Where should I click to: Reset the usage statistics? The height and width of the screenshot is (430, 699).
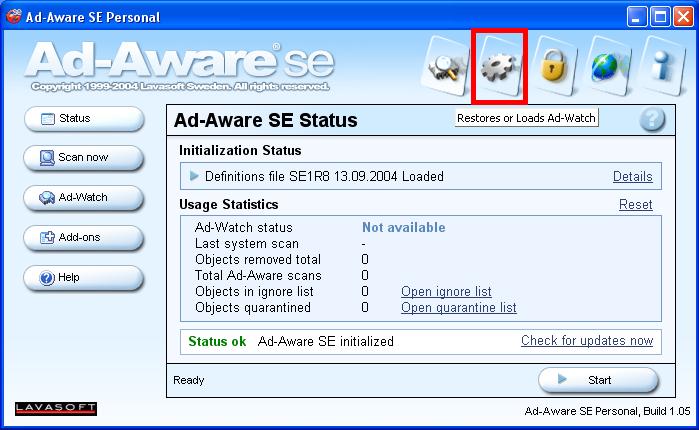click(x=635, y=204)
